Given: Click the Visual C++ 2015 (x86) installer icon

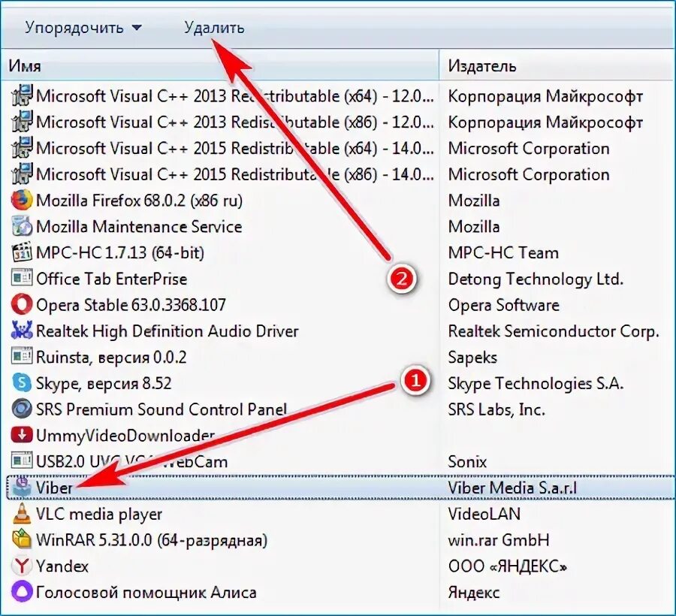Looking at the screenshot, I should click(x=22, y=174).
